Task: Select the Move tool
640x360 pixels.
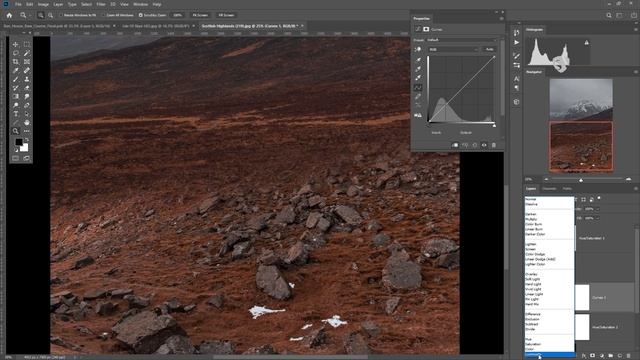Action: [16, 44]
